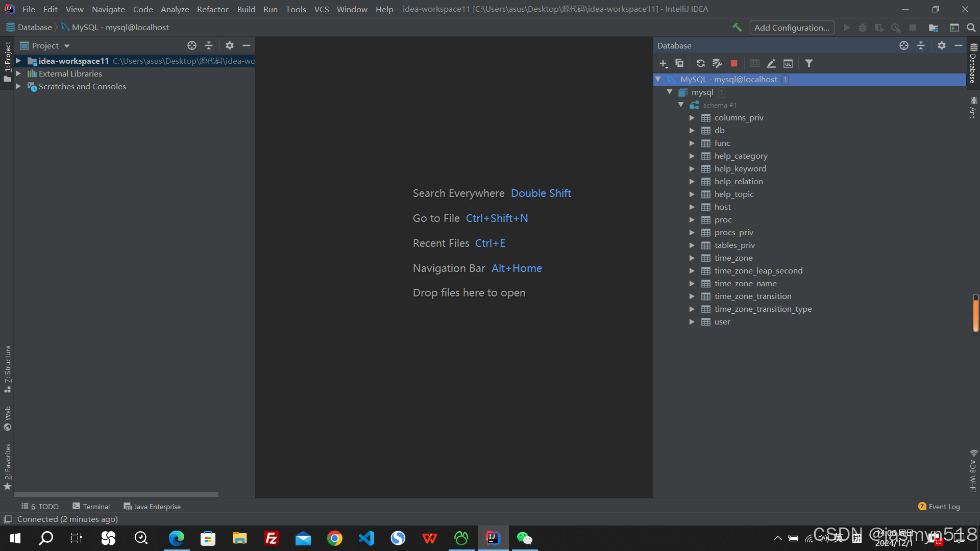
Task: Duplicate the data source
Action: point(679,63)
